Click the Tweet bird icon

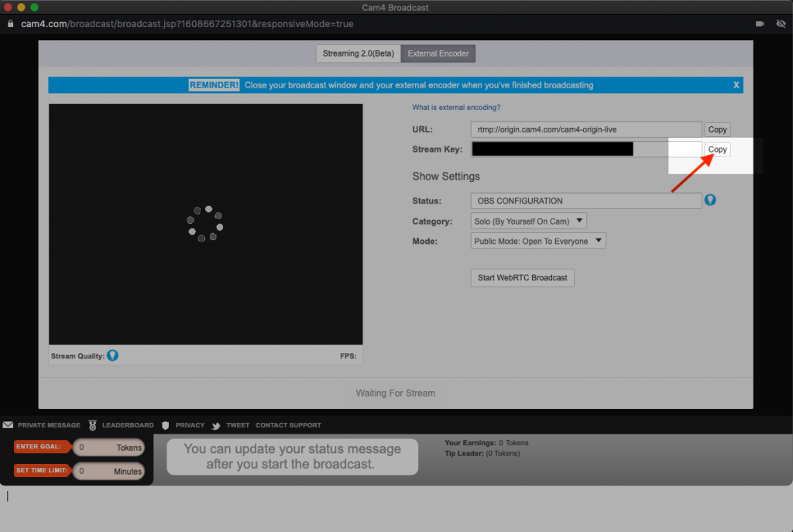(217, 425)
